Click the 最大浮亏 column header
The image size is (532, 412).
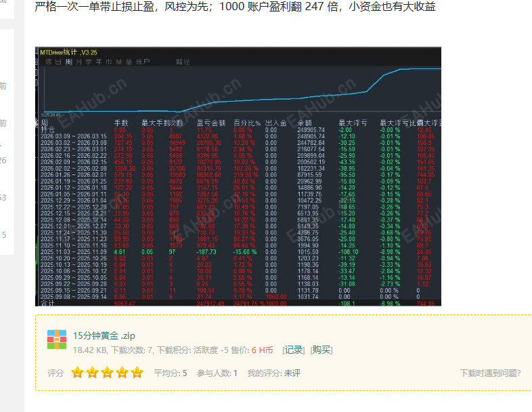coord(353,123)
